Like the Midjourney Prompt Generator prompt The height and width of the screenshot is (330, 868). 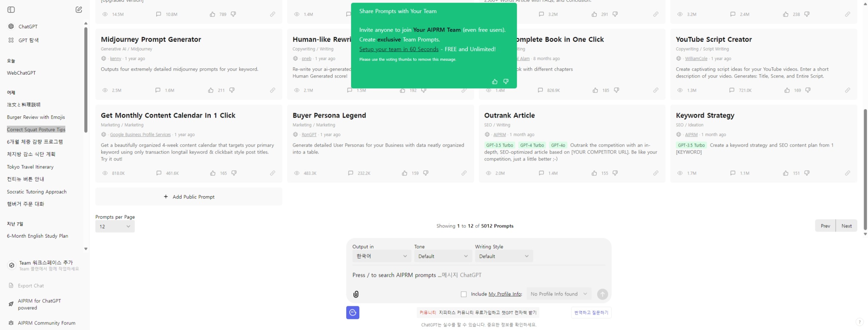[x=211, y=90]
